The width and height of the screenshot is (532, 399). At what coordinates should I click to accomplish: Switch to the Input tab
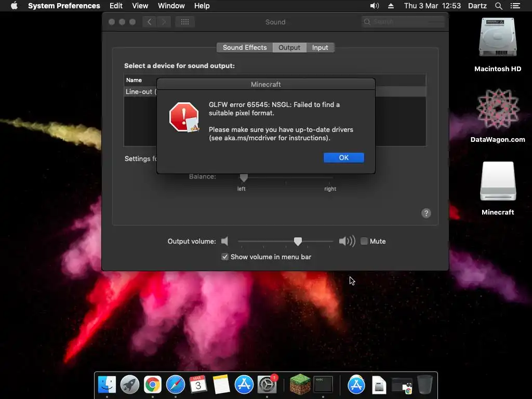click(x=320, y=47)
